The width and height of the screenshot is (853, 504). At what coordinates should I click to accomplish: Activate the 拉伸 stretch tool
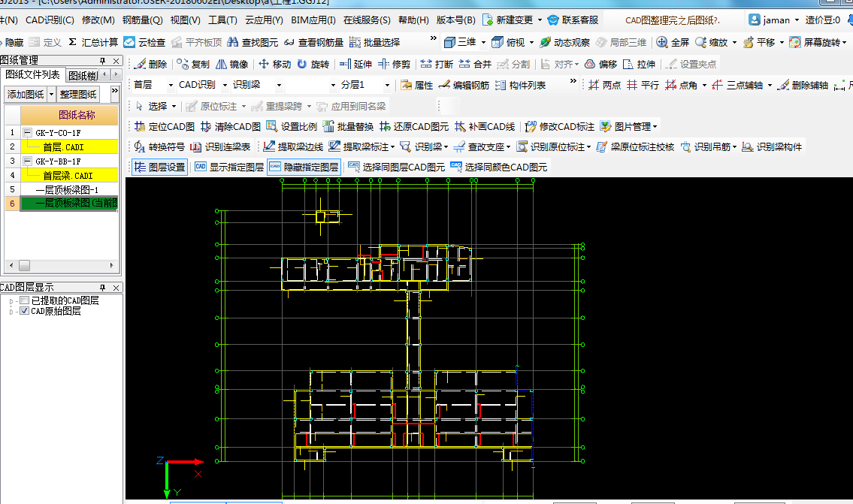[x=640, y=64]
